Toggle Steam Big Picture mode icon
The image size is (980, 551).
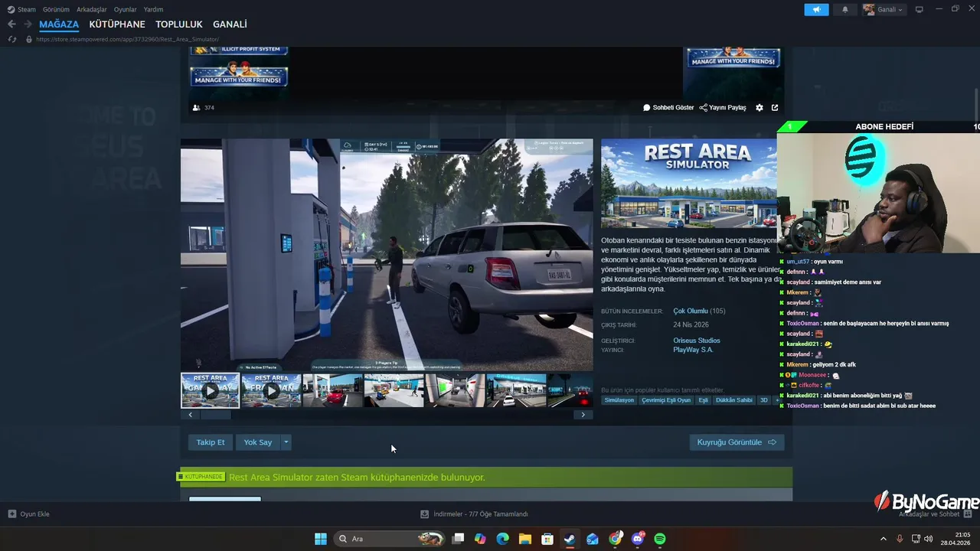(x=920, y=9)
